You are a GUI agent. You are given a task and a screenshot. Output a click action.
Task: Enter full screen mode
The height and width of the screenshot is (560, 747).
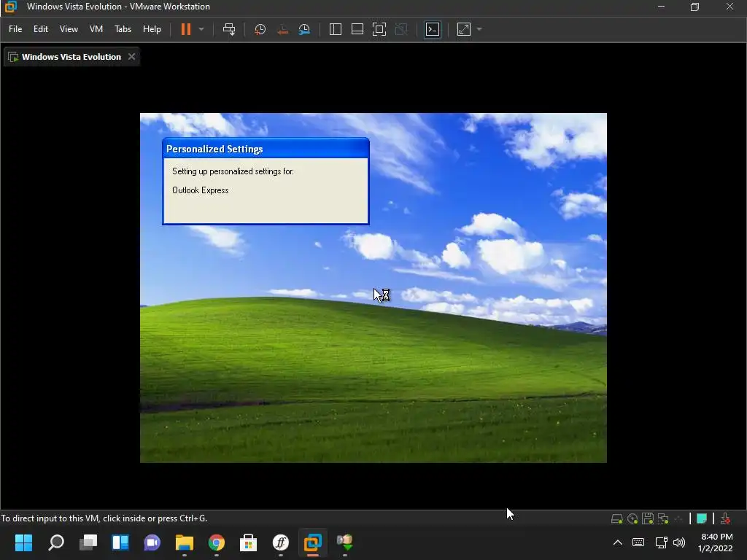tap(379, 29)
